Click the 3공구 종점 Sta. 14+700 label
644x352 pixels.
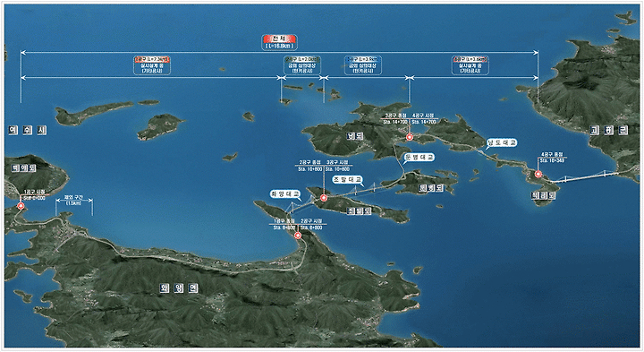pos(395,119)
